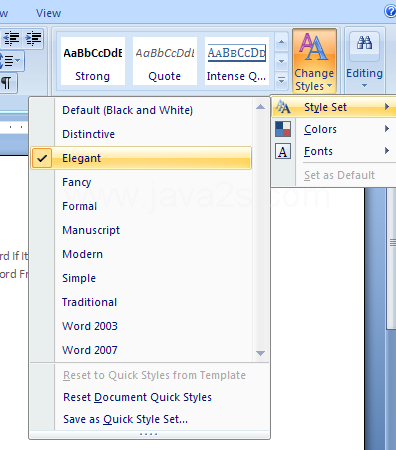Click the Change Styles button

314,61
